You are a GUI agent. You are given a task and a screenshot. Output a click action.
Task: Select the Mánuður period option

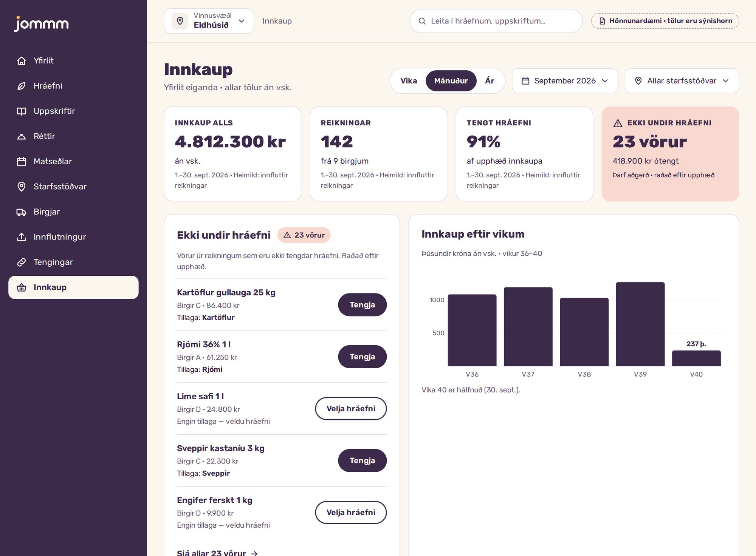tap(451, 81)
